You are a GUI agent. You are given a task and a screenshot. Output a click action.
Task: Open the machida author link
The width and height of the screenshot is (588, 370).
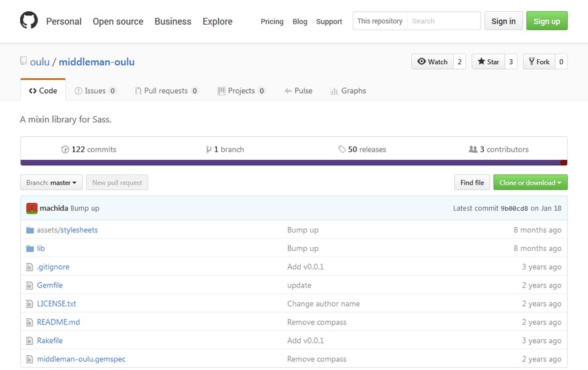point(54,208)
